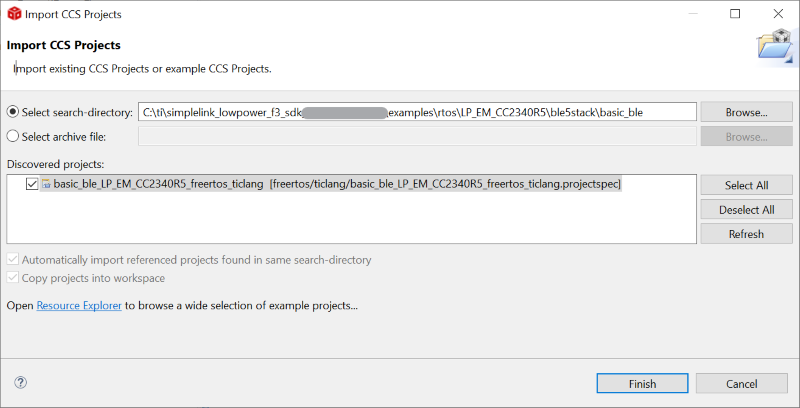This screenshot has height=408, width=800.
Task: Toggle Copy projects into workspace checkbox
Action: pyautogui.click(x=13, y=278)
